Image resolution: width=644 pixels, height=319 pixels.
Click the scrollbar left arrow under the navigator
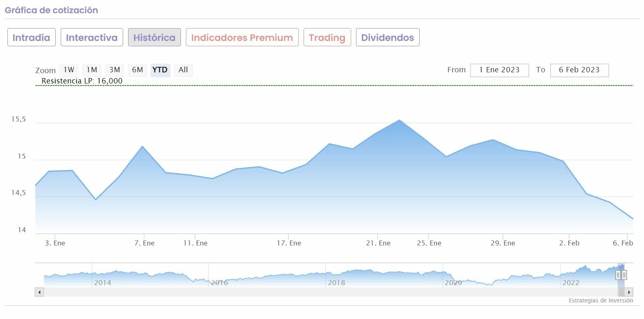pyautogui.click(x=39, y=292)
